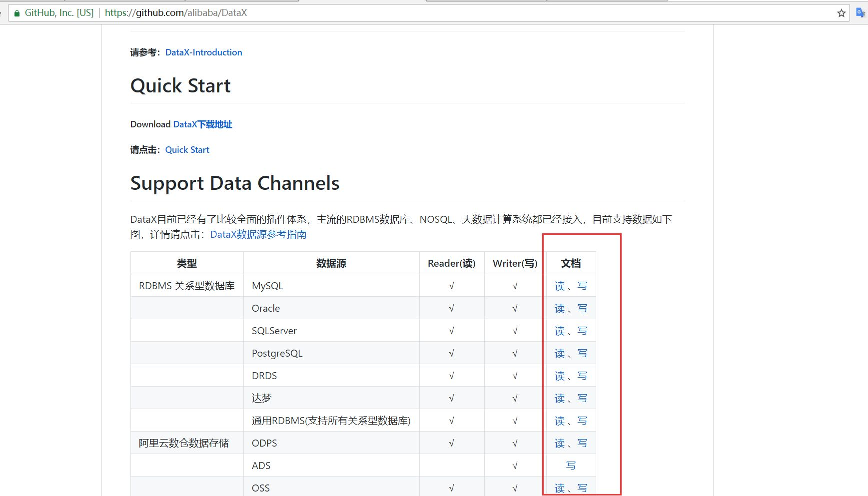Open the 写 documentation link for Oracle
Image resolution: width=868 pixels, height=496 pixels.
pos(582,308)
